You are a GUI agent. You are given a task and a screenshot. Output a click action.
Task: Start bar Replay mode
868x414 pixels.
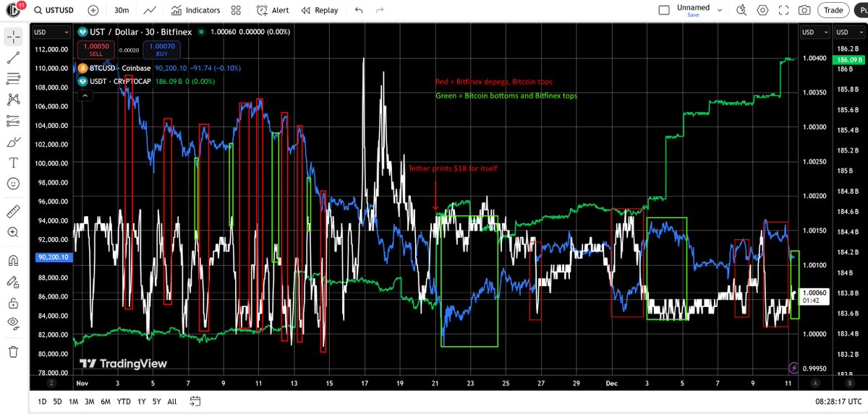[320, 10]
